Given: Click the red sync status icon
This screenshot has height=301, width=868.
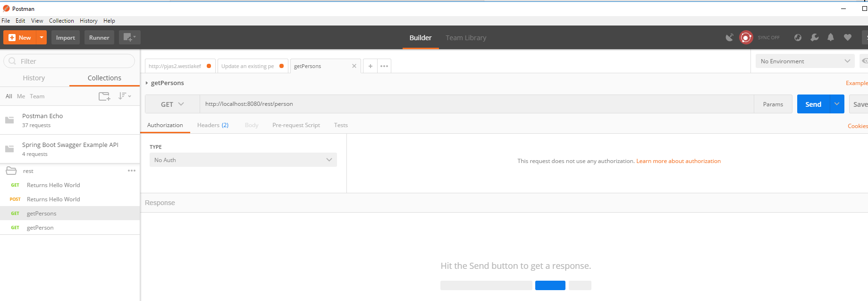Looking at the screenshot, I should 746,37.
